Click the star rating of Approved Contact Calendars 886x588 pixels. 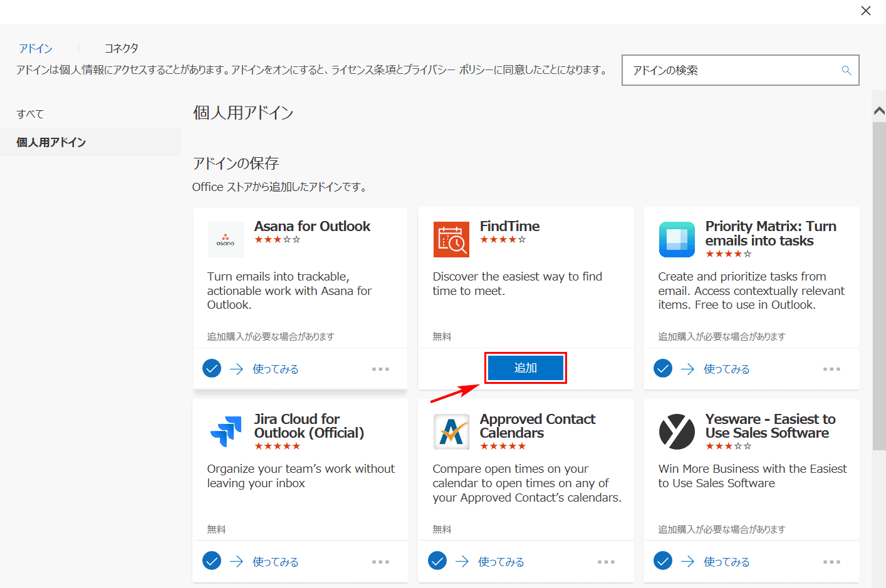click(503, 446)
